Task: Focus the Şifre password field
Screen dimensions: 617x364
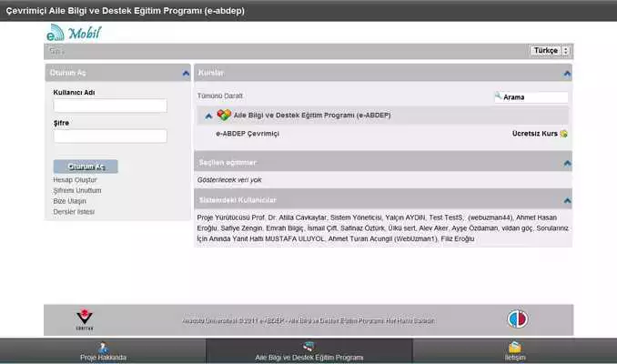Action: coord(110,136)
